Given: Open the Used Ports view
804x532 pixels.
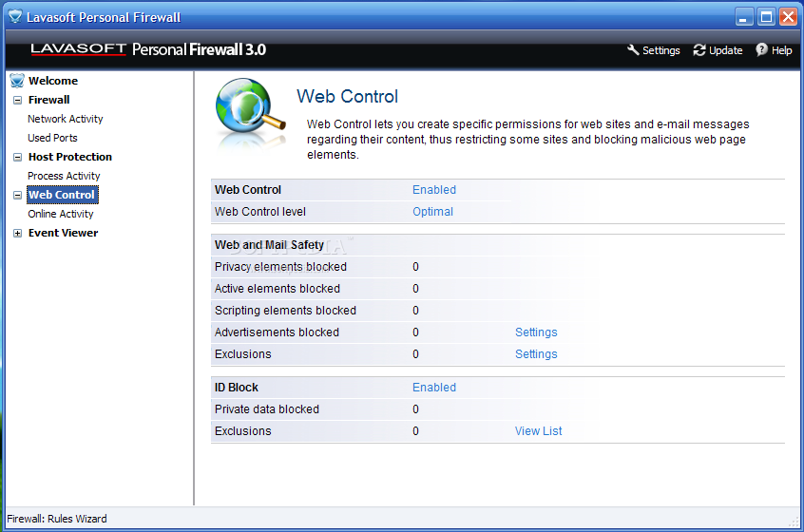Looking at the screenshot, I should click(52, 138).
